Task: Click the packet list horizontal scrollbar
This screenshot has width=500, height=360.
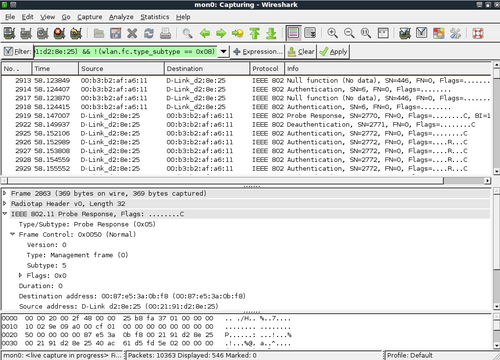Action: click(x=247, y=180)
